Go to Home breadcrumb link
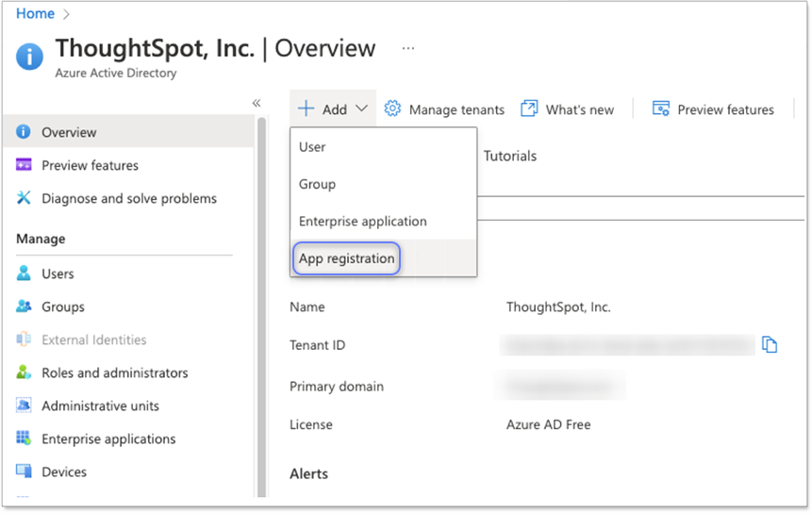Viewport: 812px width, 514px height. (35, 13)
